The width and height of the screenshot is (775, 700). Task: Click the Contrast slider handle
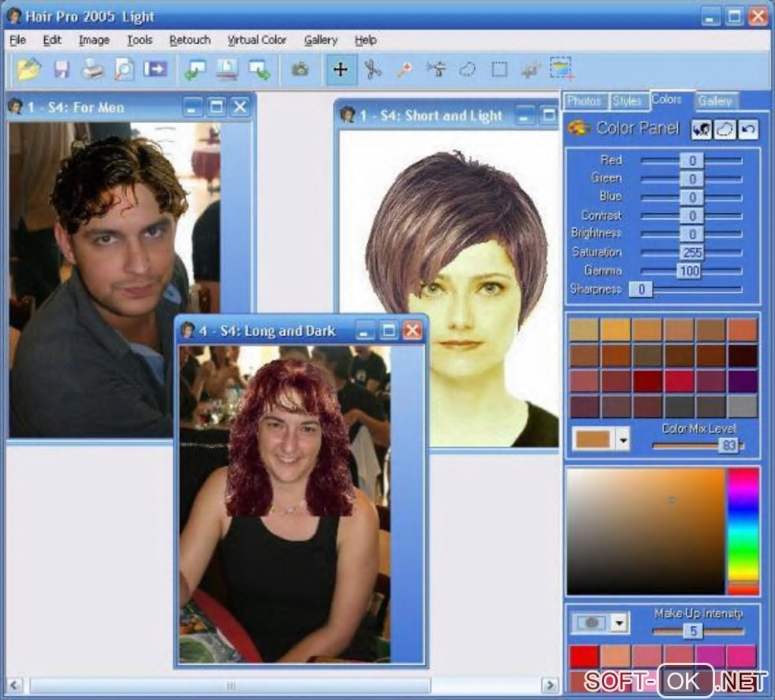pos(692,216)
